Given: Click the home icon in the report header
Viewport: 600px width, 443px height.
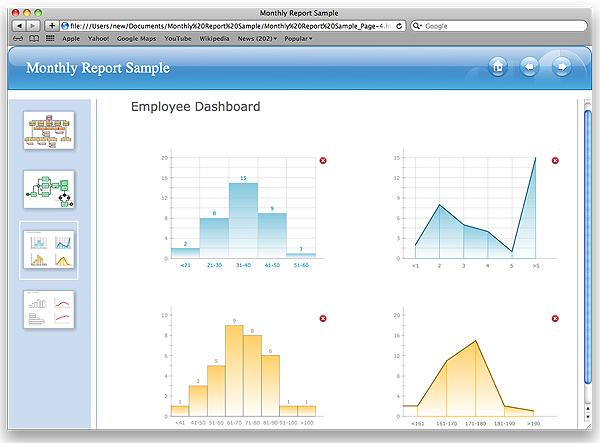Looking at the screenshot, I should coord(497,67).
